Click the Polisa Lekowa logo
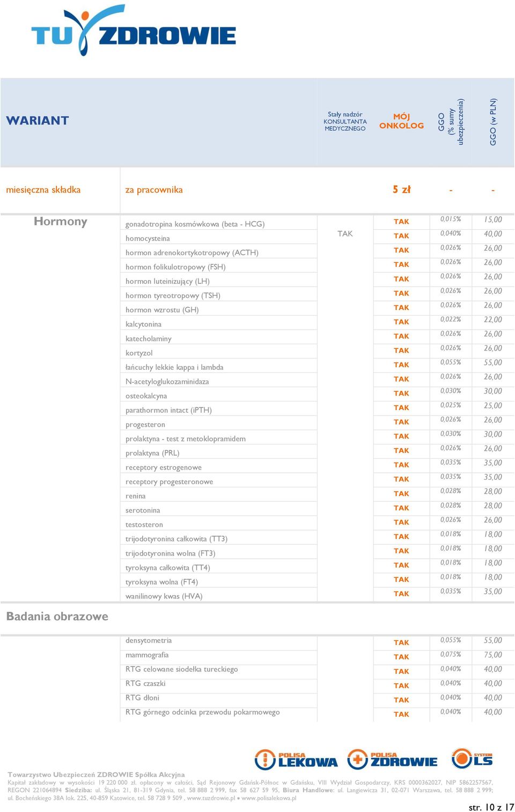Viewport: 515px width, 812px height. [296, 759]
